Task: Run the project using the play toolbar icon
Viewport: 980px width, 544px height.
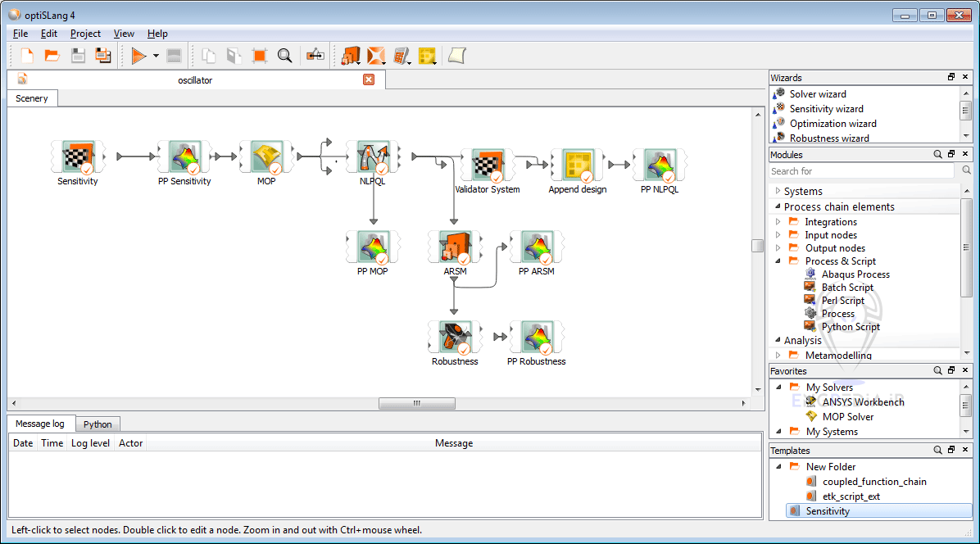Action: pos(138,56)
